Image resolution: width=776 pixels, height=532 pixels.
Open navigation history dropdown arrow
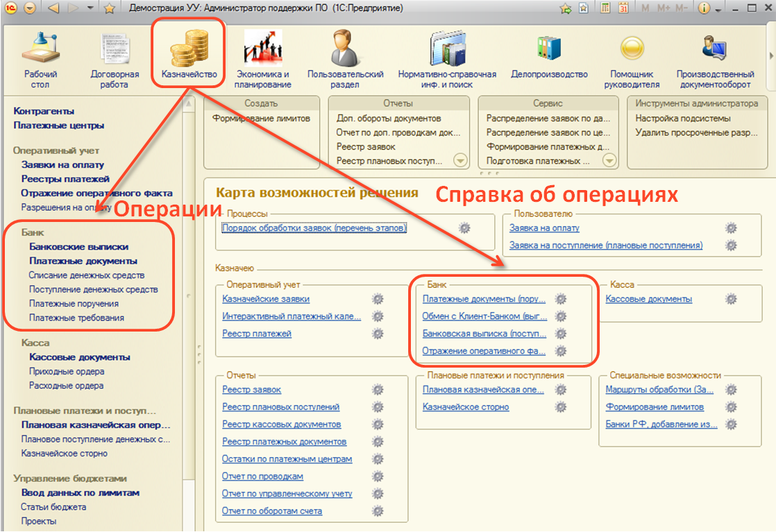pyautogui.click(x=91, y=9)
